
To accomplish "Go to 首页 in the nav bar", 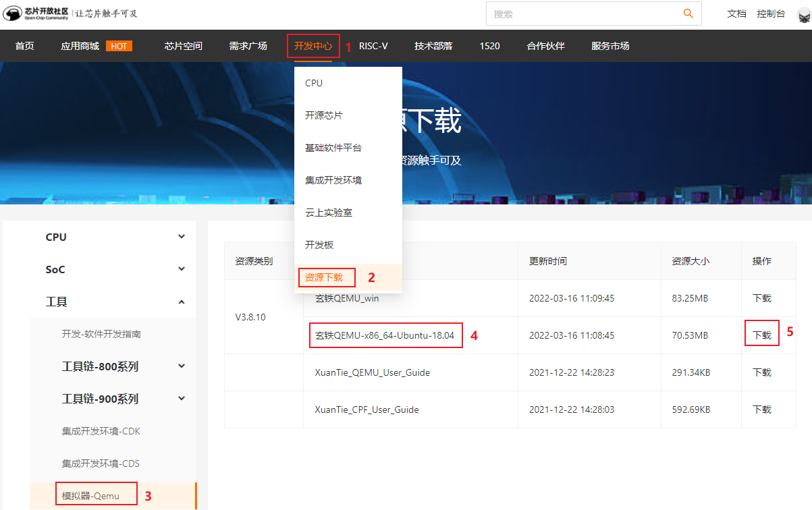I will coord(25,46).
